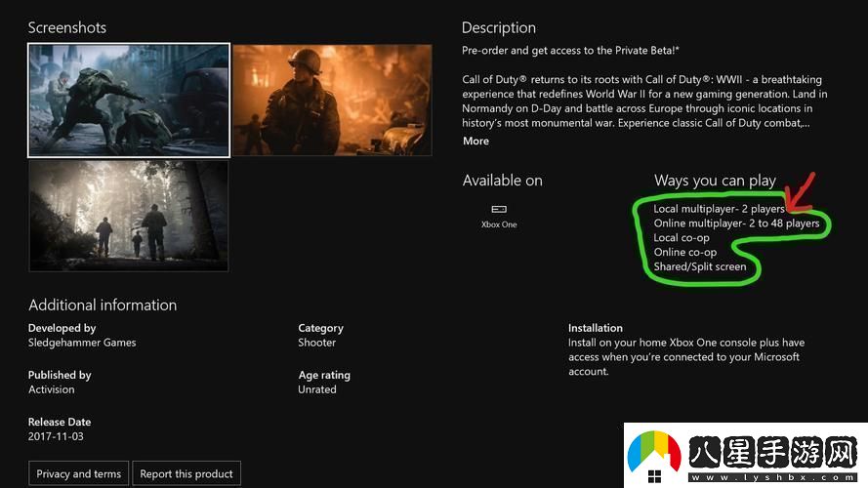868x488 pixels.
Task: Expand description with More link
Action: [x=475, y=142]
